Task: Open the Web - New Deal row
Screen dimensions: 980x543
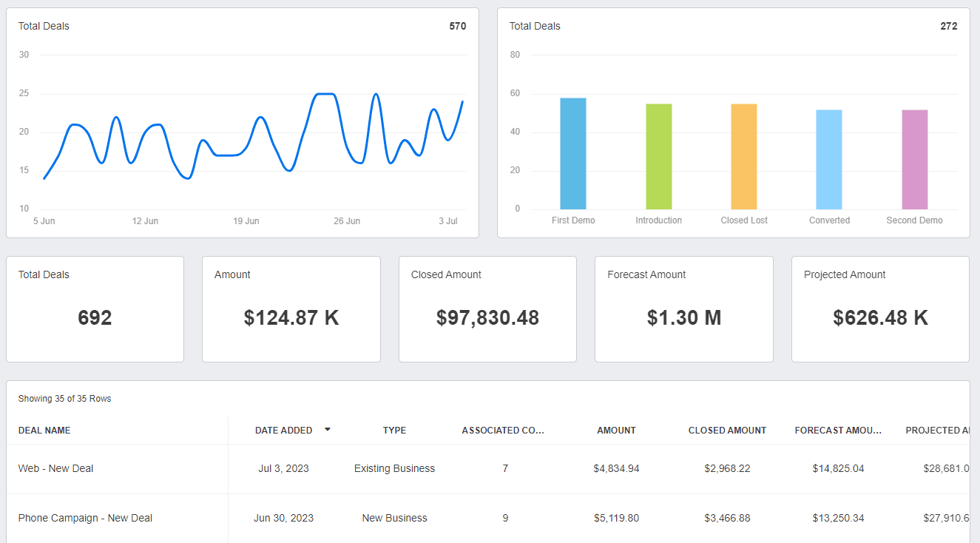Action: pos(56,468)
